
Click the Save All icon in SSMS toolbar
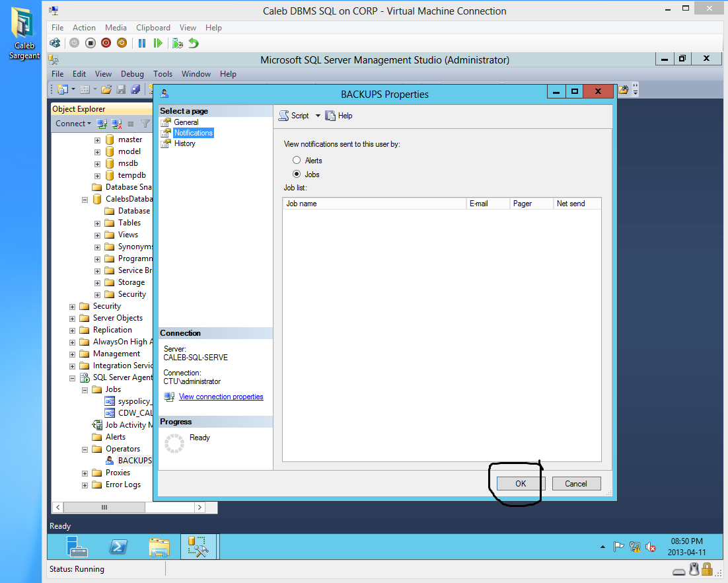135,89
